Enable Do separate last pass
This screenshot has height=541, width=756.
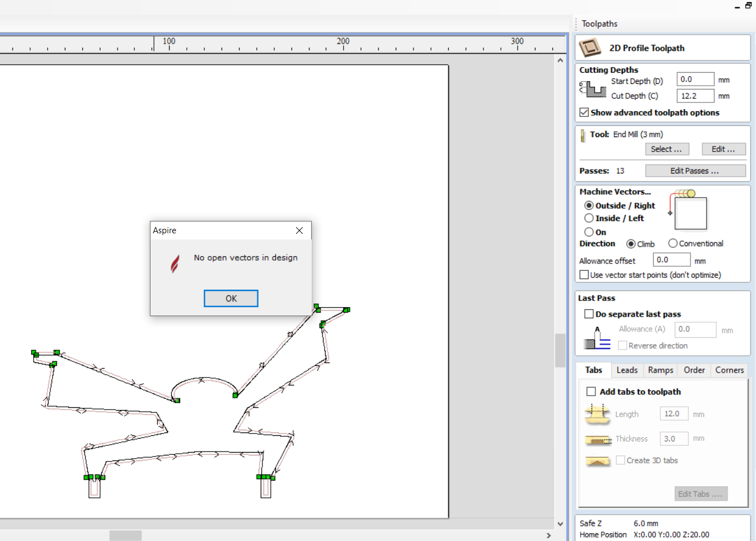click(589, 314)
